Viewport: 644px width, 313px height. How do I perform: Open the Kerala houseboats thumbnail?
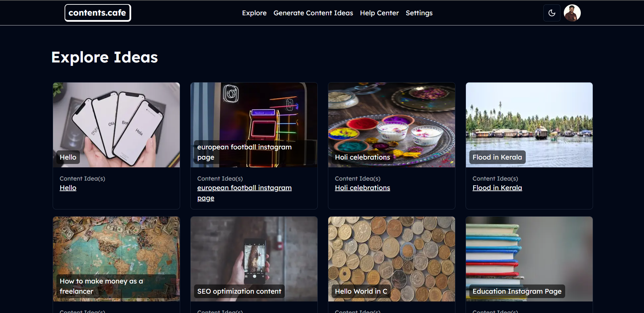pyautogui.click(x=529, y=125)
